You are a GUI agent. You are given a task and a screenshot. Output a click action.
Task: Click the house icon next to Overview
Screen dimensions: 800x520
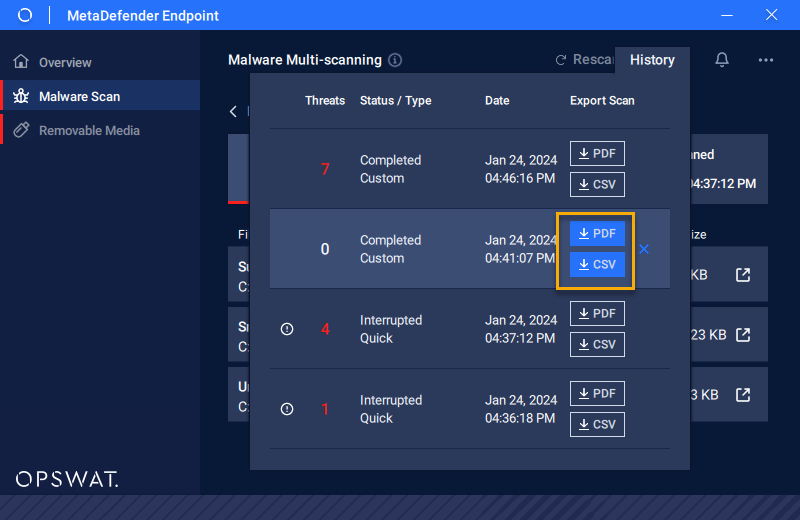click(21, 61)
